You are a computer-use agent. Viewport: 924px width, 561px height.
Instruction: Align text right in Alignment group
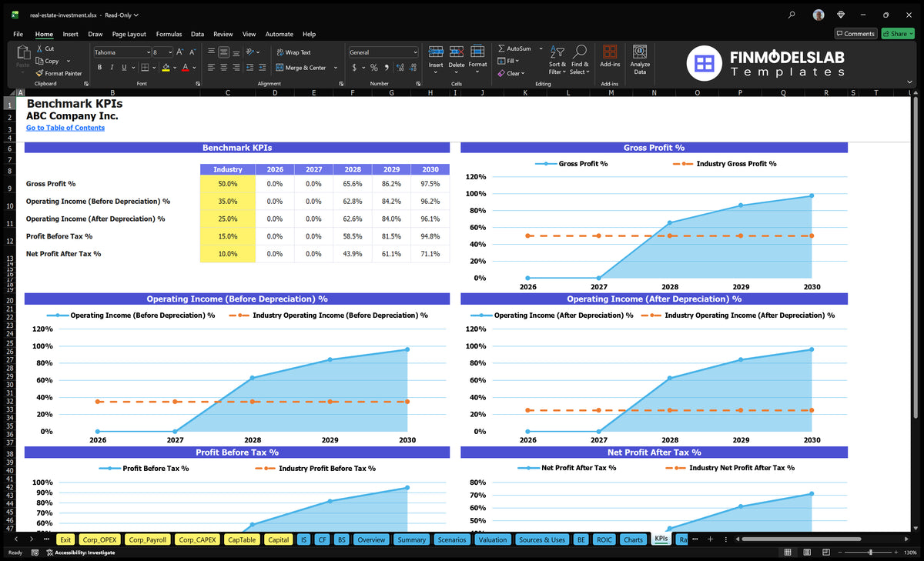(x=236, y=68)
